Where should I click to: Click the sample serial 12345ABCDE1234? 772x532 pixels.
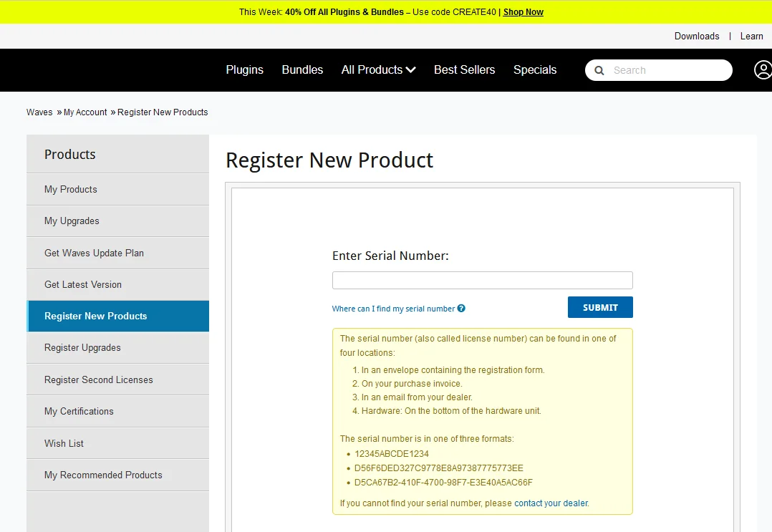[392, 454]
